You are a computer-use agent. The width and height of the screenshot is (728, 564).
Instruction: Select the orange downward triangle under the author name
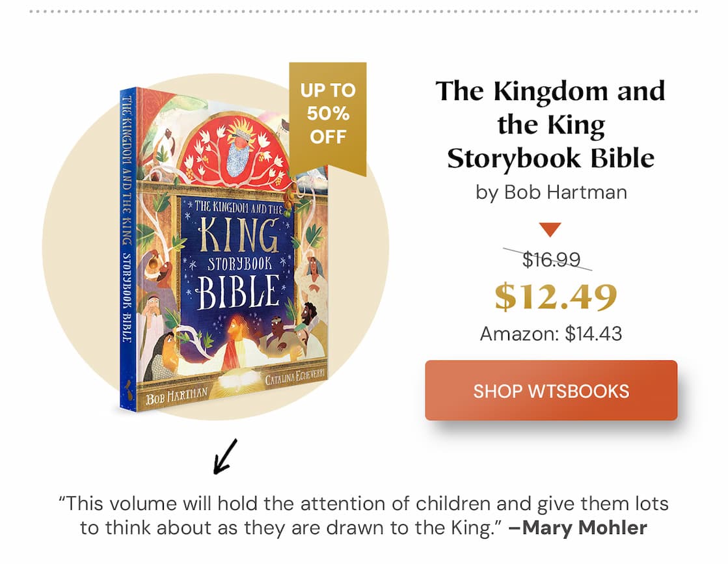coord(550,229)
